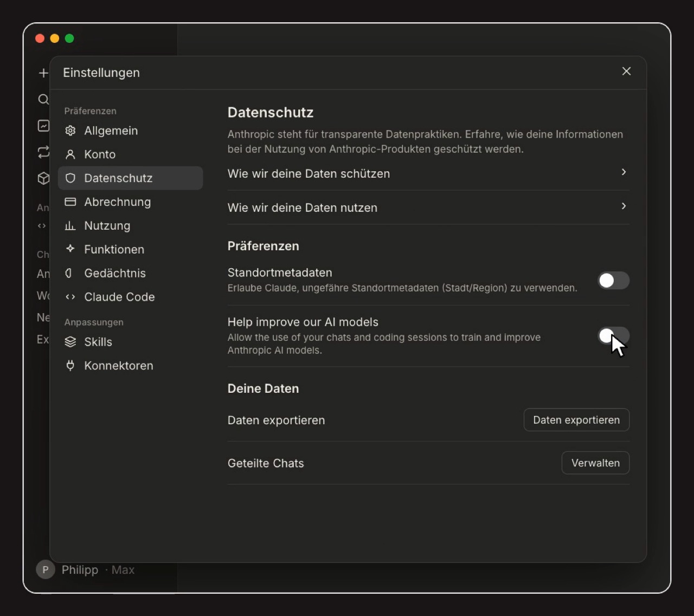Click the "Deine Daten" section heading
The width and height of the screenshot is (694, 616).
[263, 388]
